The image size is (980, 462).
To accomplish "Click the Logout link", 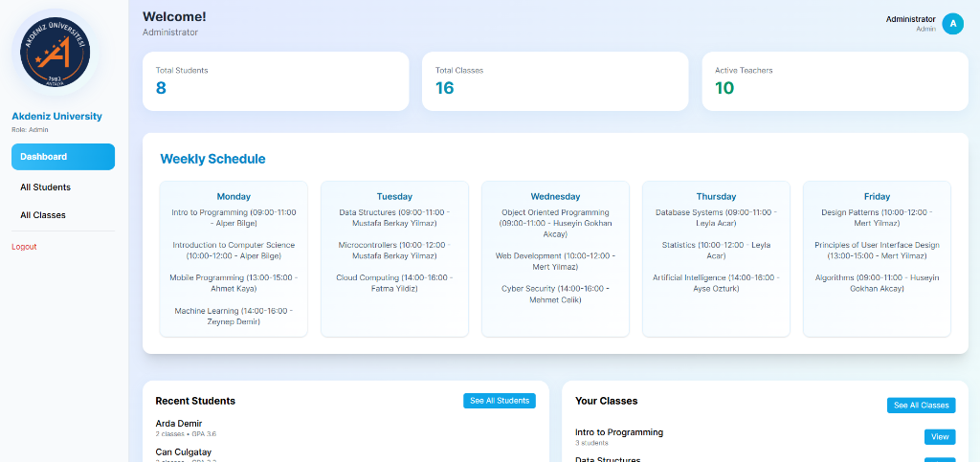I will tap(24, 247).
